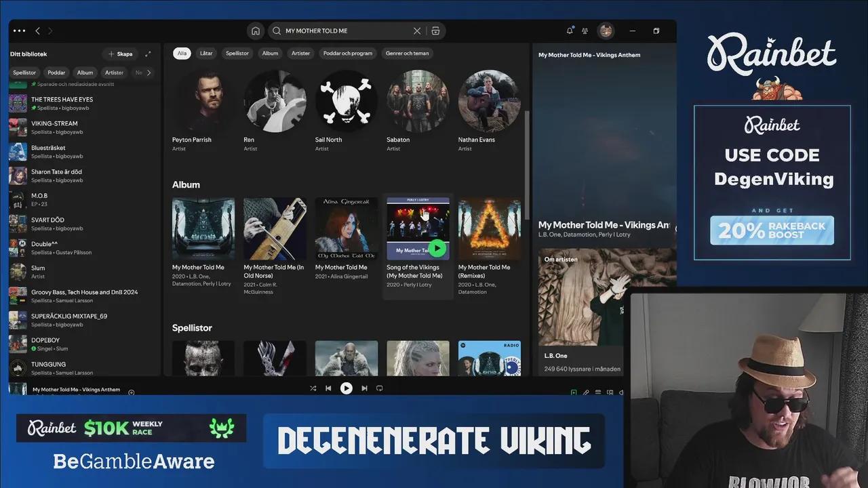The width and height of the screenshot is (868, 488).
Task: Filter library by Artister
Action: (x=114, y=73)
